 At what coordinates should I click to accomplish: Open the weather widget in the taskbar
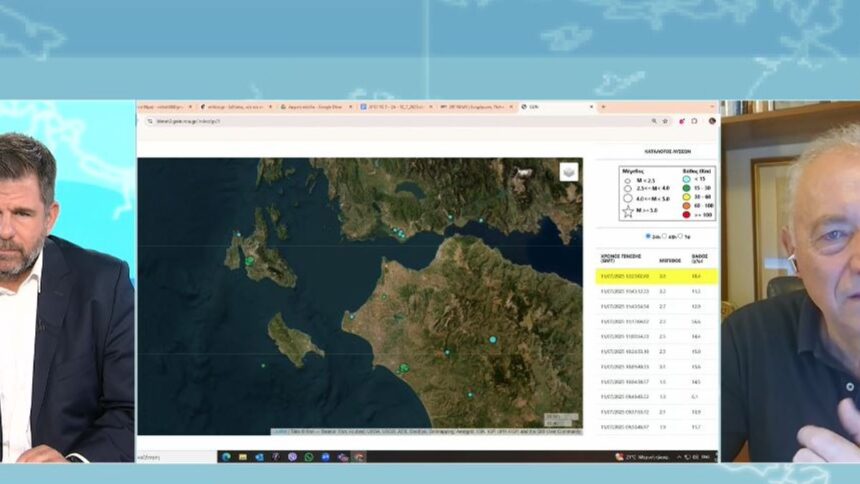pyautogui.click(x=642, y=457)
